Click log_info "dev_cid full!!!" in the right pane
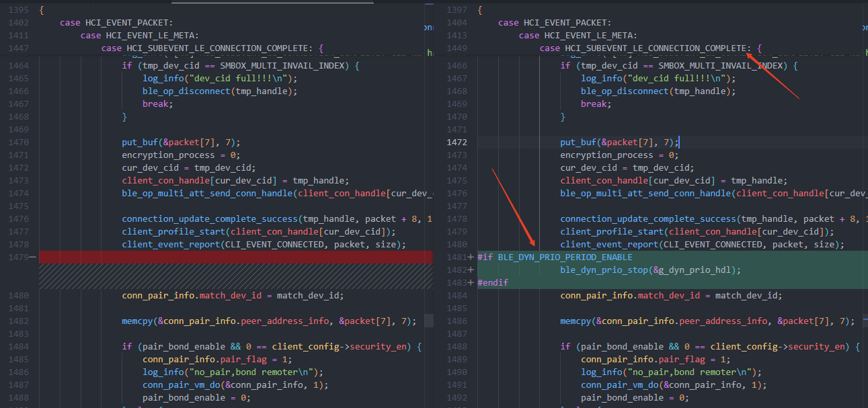 pos(658,79)
